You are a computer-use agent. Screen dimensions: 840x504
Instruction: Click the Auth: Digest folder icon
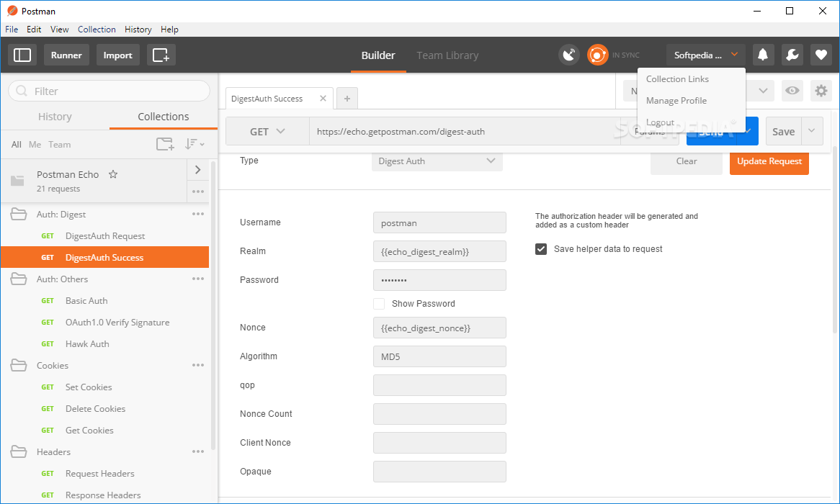pos(19,214)
